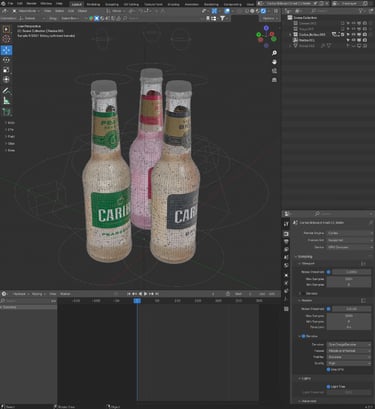Open the File menu

(11, 4)
